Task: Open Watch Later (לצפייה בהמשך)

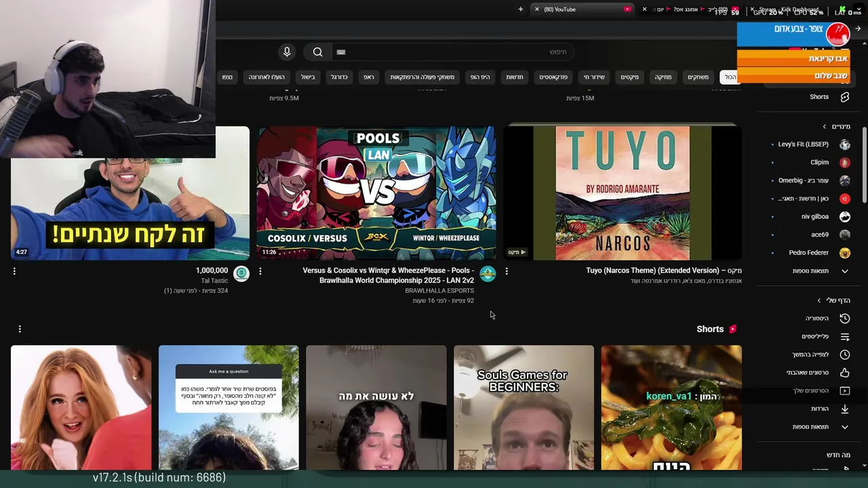Action: pos(821,354)
